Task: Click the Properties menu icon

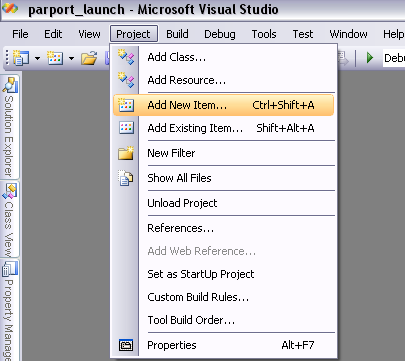Action: 126,345
